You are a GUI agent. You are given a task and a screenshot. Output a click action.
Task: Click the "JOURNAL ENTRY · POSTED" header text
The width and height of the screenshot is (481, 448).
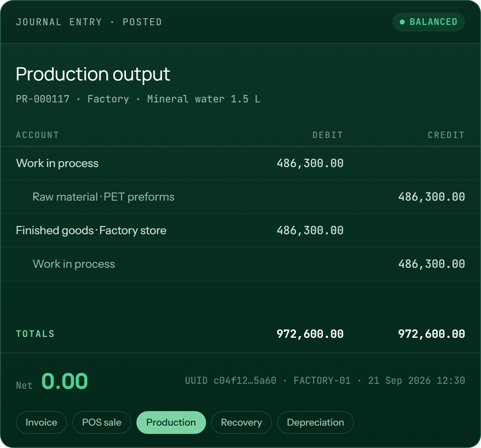coord(89,22)
